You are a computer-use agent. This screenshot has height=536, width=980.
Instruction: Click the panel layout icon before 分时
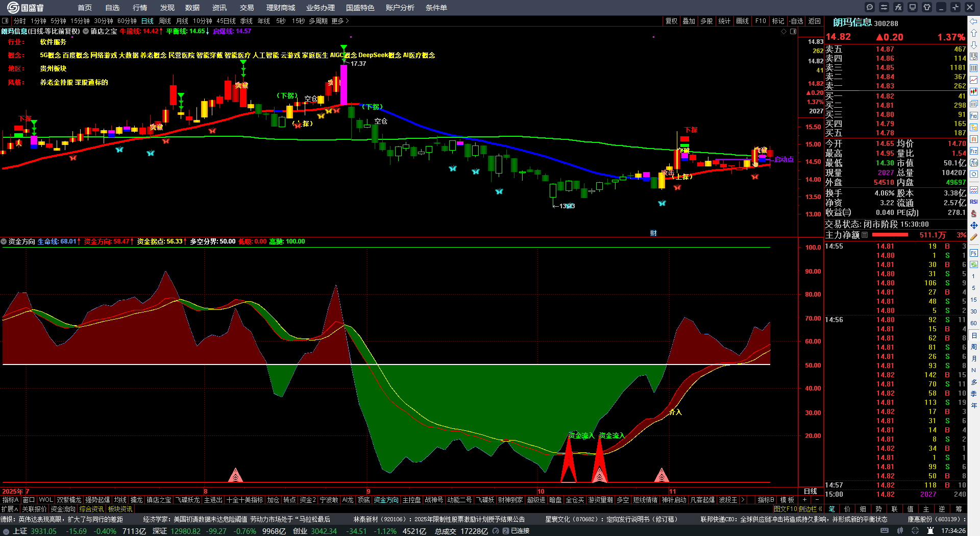click(x=5, y=21)
